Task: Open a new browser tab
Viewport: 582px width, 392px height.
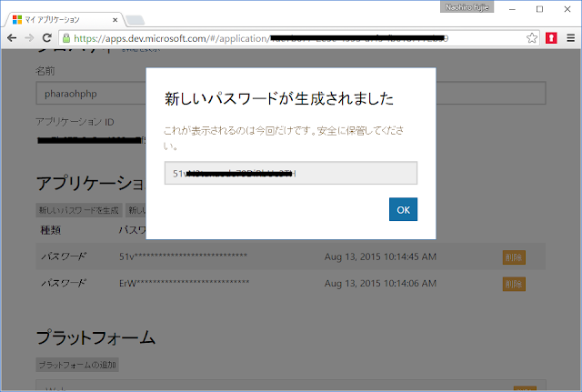Action: tap(135, 20)
